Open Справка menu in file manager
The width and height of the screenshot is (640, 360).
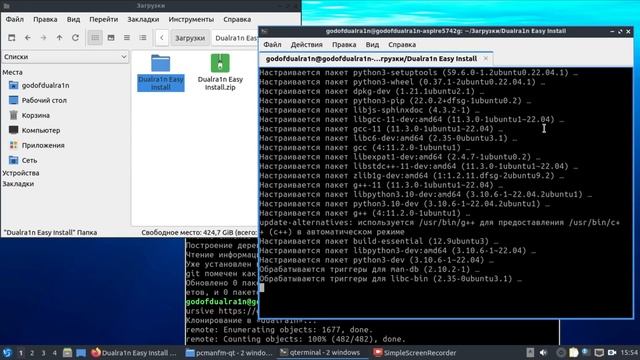click(x=237, y=19)
